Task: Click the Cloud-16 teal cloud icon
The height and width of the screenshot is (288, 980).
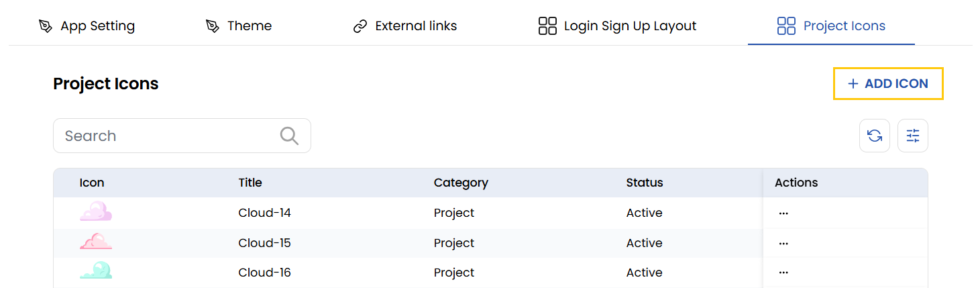Action: point(95,271)
